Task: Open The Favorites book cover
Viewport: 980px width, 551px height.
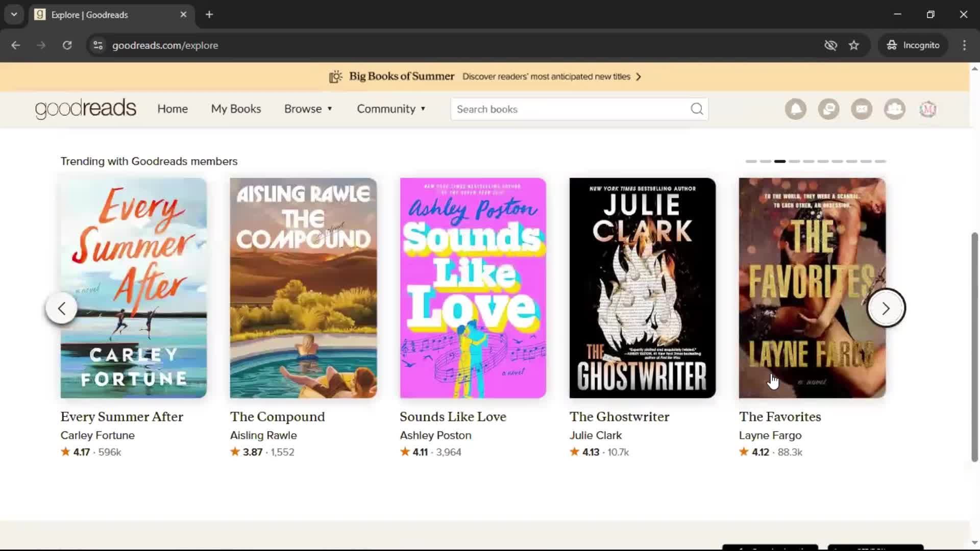Action: coord(812,288)
